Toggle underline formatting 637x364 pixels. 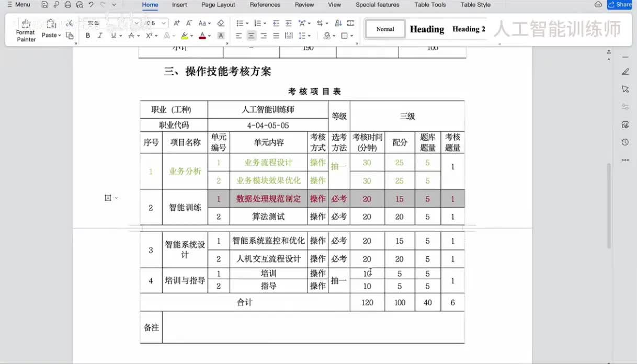pyautogui.click(x=113, y=36)
